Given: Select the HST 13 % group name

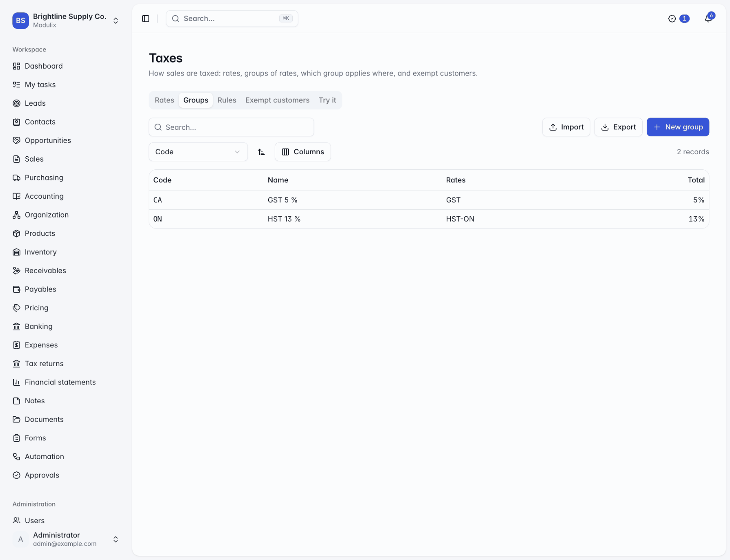Looking at the screenshot, I should [284, 219].
